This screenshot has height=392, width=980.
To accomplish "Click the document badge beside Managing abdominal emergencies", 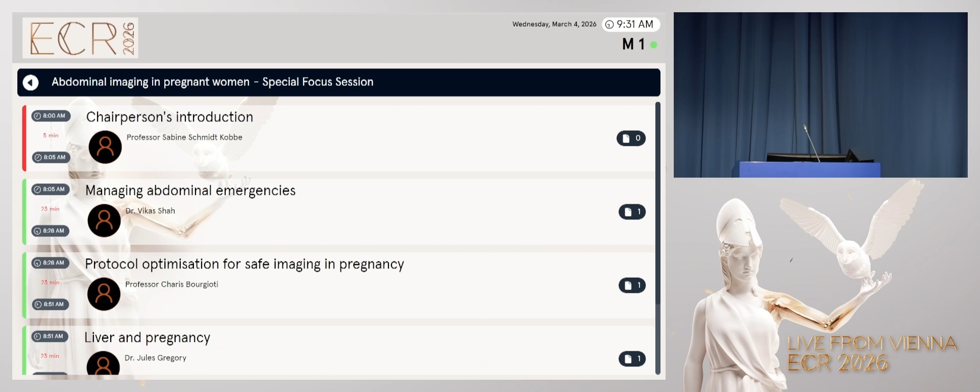I will click(x=632, y=211).
